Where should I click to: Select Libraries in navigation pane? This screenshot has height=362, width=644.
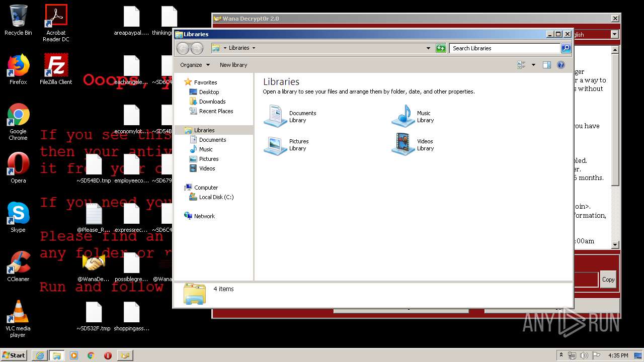coord(204,130)
